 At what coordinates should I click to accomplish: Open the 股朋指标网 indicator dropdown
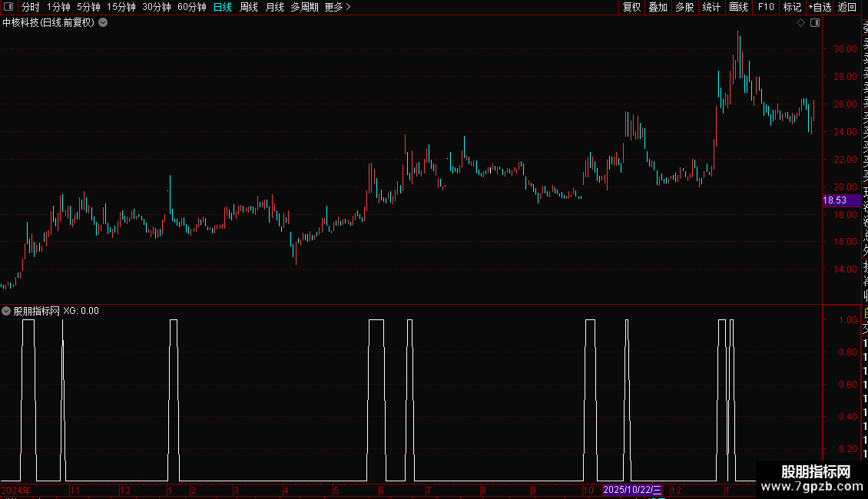tap(6, 311)
